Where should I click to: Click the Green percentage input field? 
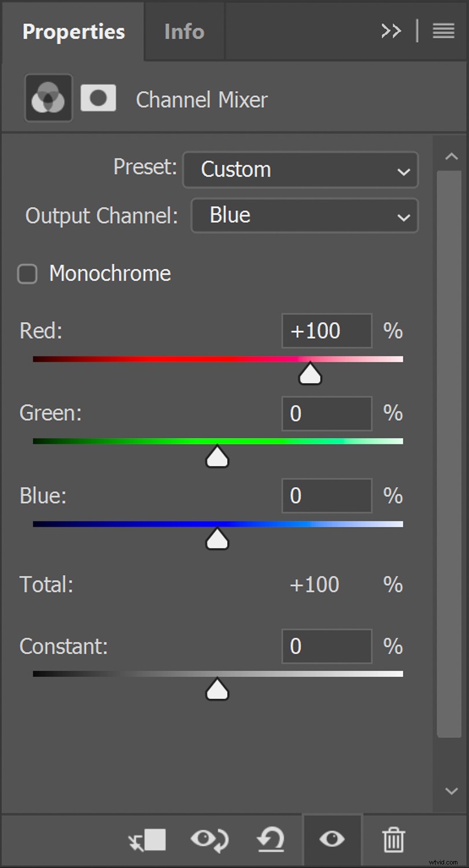coord(326,413)
